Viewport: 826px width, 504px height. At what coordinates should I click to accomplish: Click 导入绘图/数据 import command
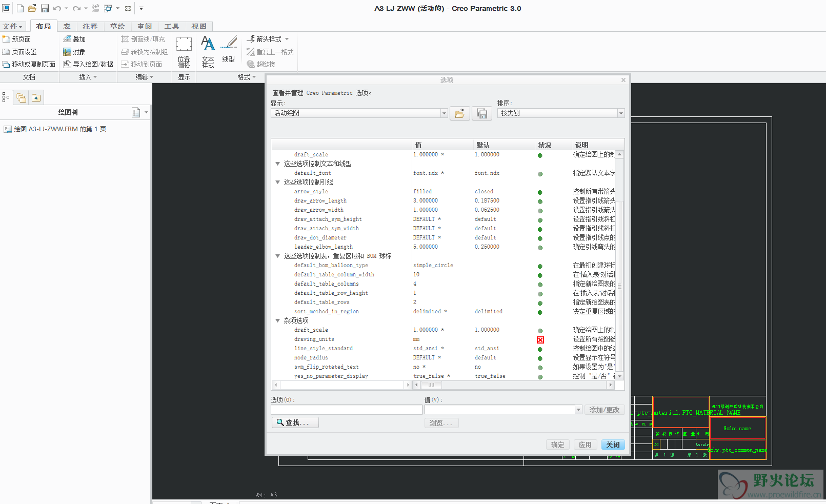pyautogui.click(x=88, y=64)
